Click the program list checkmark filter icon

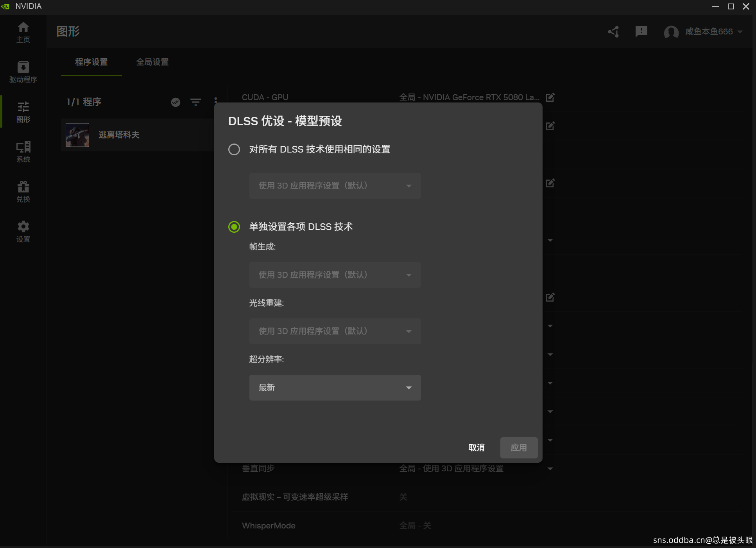pos(176,102)
